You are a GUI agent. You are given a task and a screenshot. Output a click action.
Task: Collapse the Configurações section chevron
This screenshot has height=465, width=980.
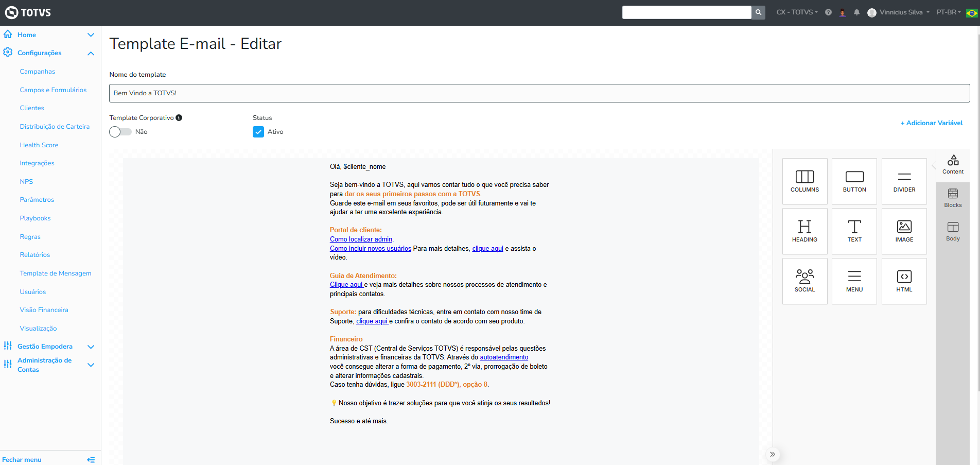tap(91, 53)
